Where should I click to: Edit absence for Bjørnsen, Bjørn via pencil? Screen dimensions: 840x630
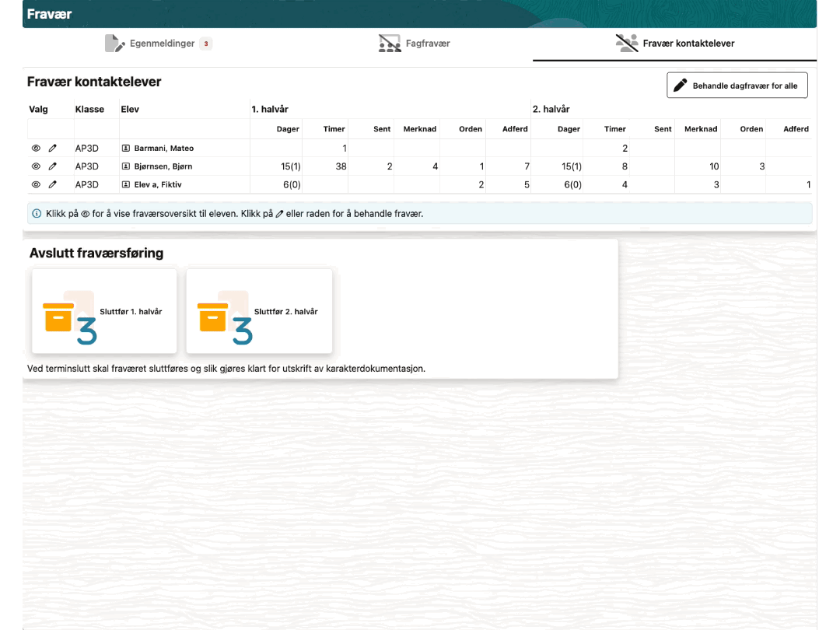point(53,166)
